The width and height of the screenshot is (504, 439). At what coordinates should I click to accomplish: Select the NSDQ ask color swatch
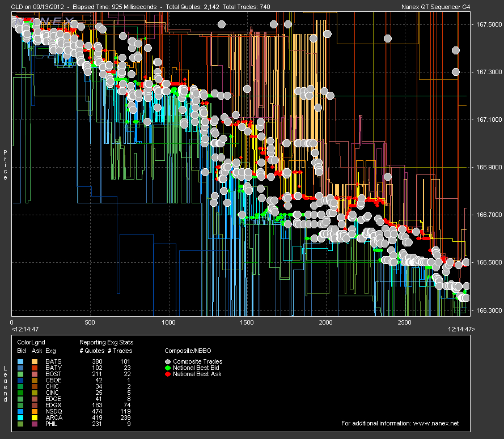[35, 411]
